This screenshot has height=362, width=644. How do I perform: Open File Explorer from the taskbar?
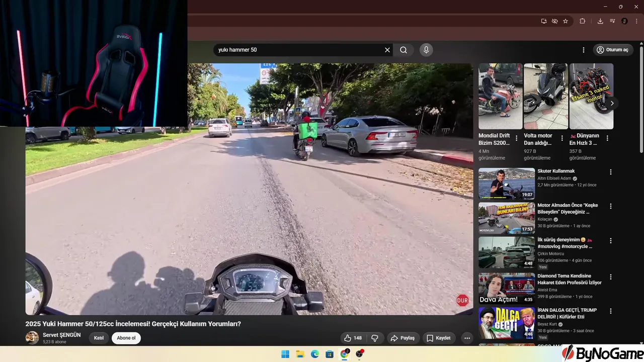[300, 354]
